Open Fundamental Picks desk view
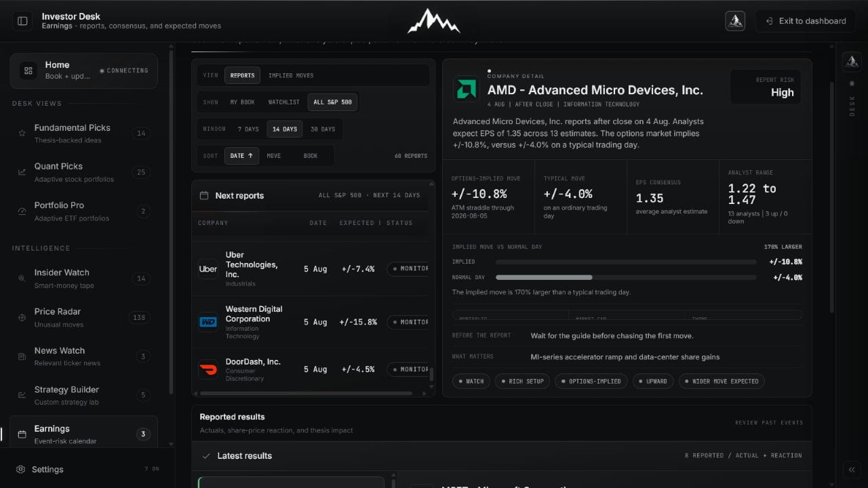868x488 pixels. click(83, 134)
